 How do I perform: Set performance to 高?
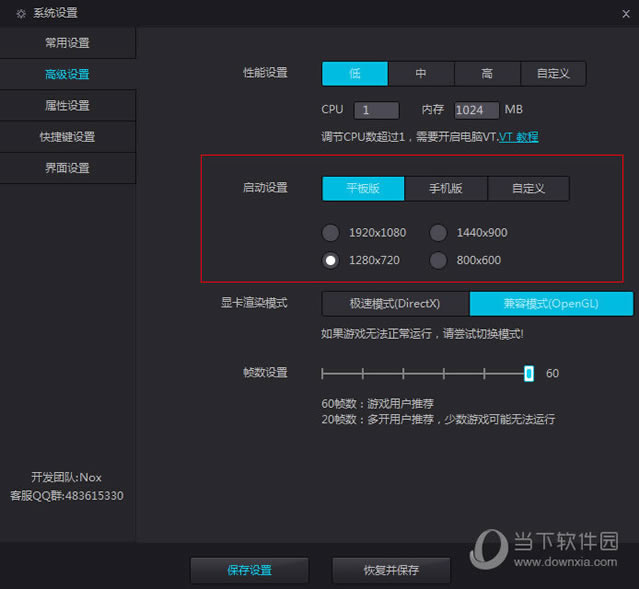pyautogui.click(x=487, y=73)
